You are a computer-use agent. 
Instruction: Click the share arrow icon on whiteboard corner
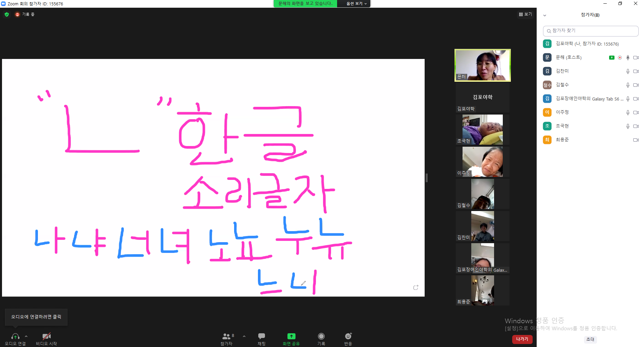tap(416, 287)
